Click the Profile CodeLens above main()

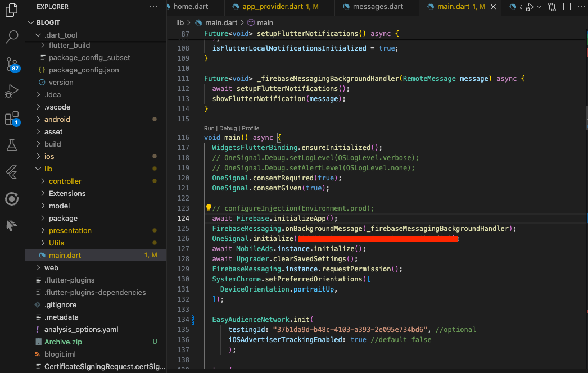251,128
